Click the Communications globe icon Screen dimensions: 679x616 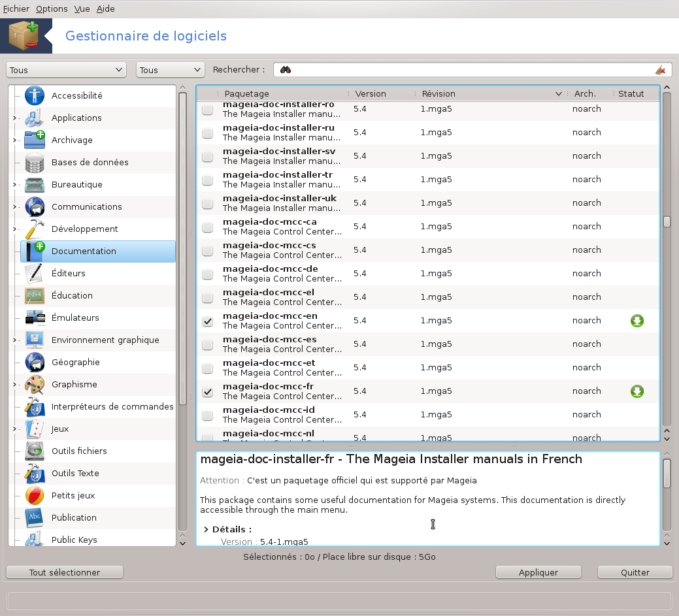coord(35,206)
